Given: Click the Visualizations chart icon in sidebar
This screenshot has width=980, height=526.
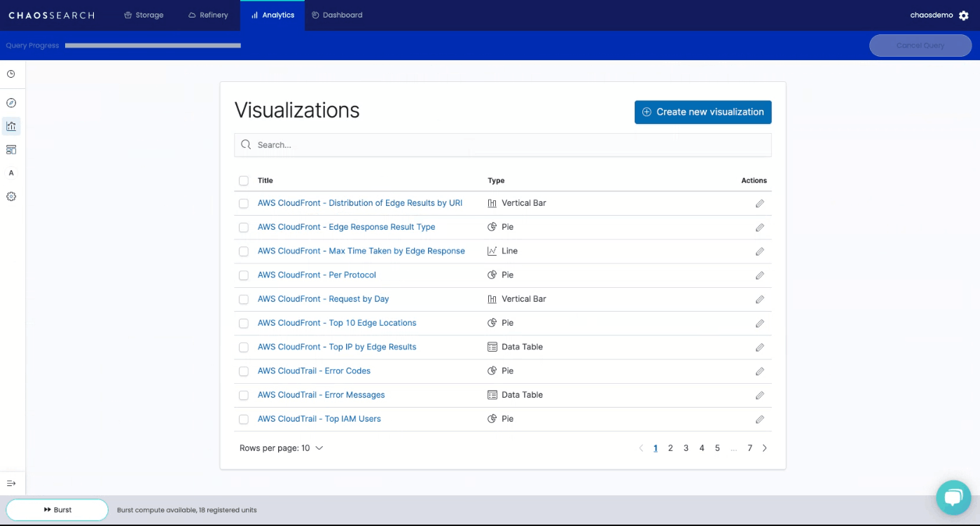Looking at the screenshot, I should pyautogui.click(x=11, y=126).
